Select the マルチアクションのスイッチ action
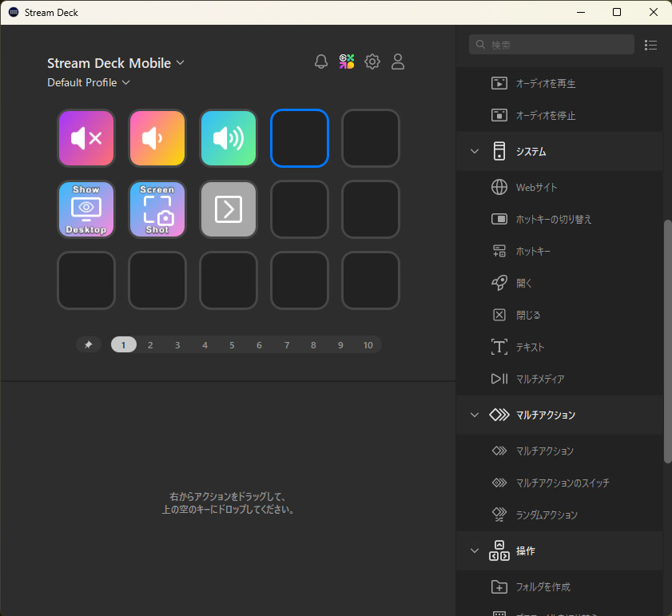This screenshot has height=616, width=672. 559,483
